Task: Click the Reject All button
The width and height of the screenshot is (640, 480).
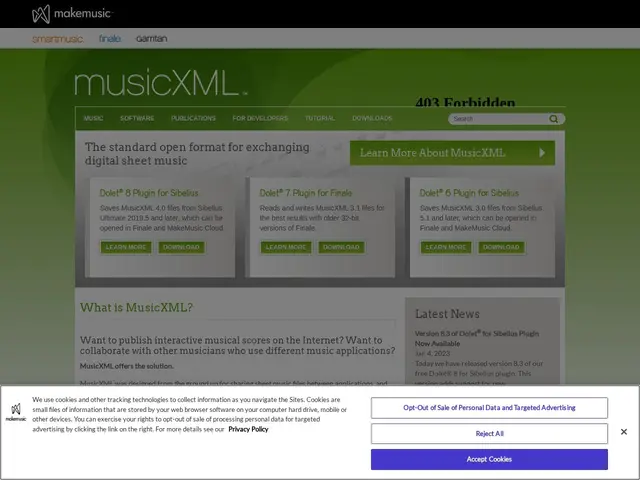Action: point(489,433)
